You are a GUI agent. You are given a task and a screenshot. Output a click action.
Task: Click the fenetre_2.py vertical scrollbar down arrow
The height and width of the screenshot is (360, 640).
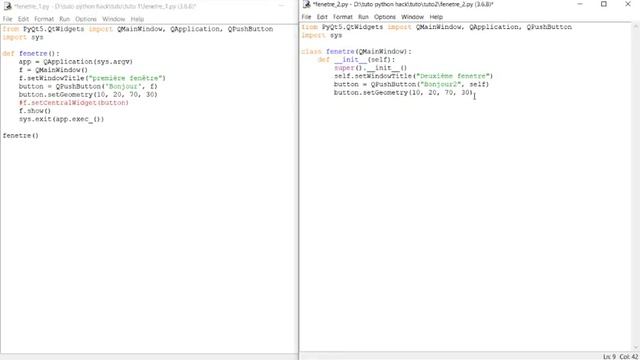point(636,347)
